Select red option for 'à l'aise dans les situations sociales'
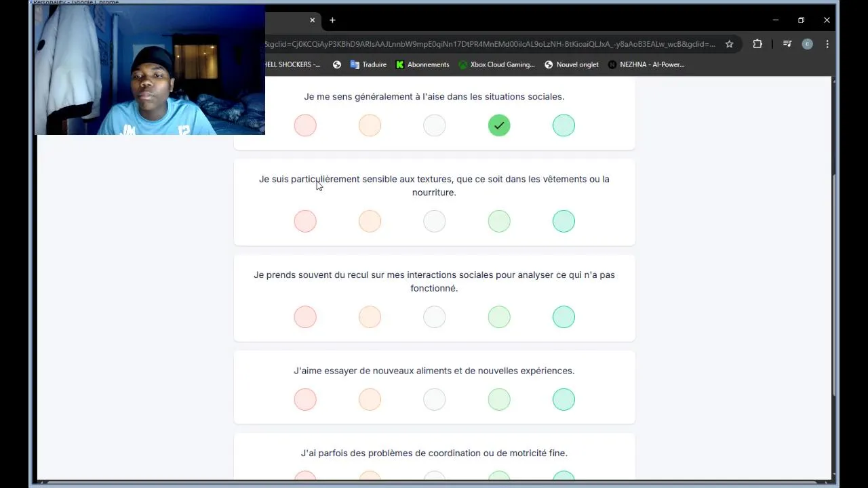The image size is (868, 488). coord(305,125)
